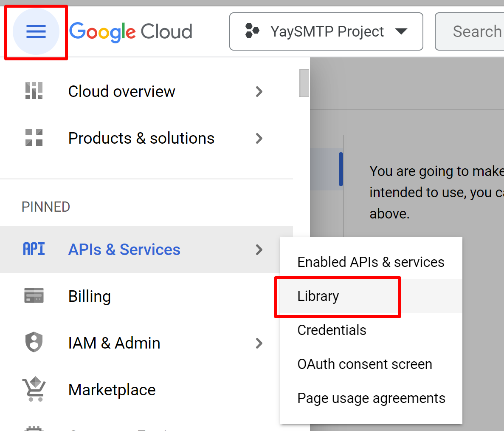
Task: Select Page usage agreements option
Action: click(371, 398)
